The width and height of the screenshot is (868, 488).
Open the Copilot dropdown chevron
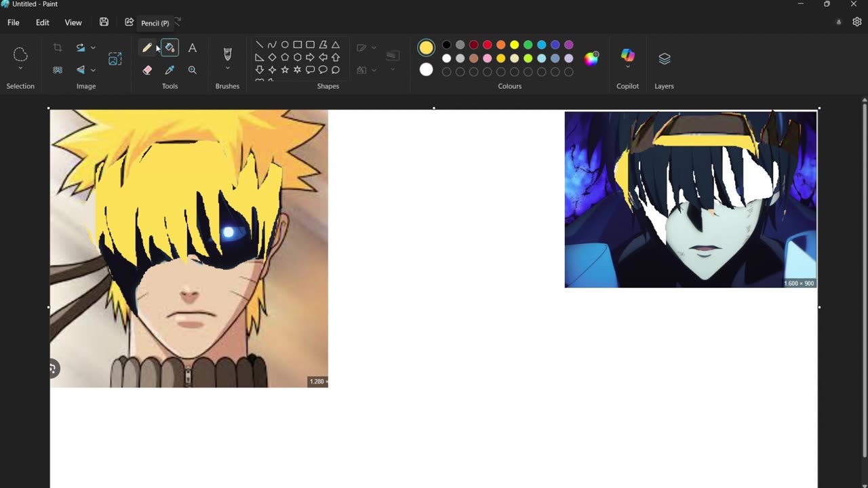point(628,67)
